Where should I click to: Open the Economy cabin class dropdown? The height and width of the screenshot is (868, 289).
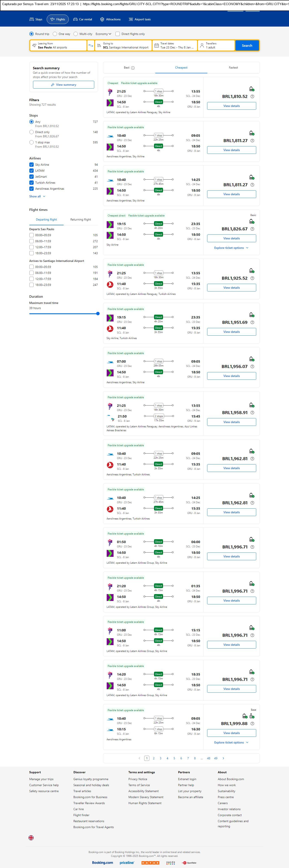click(x=103, y=34)
